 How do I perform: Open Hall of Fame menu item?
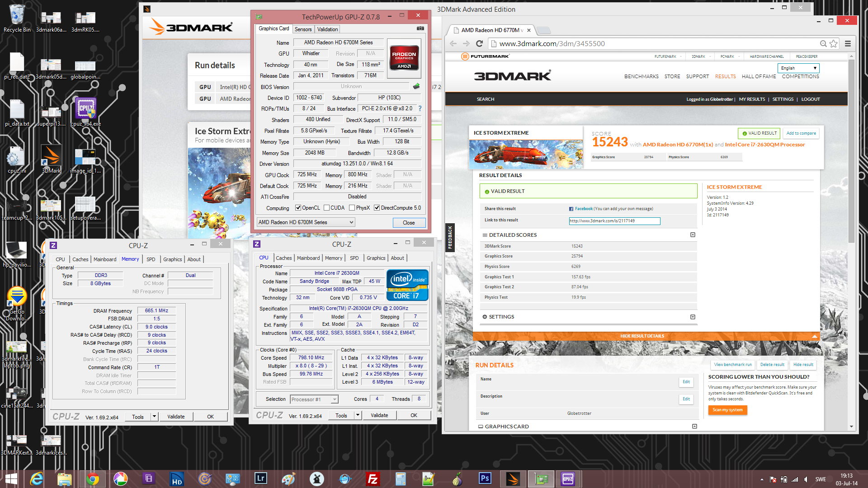coord(759,76)
